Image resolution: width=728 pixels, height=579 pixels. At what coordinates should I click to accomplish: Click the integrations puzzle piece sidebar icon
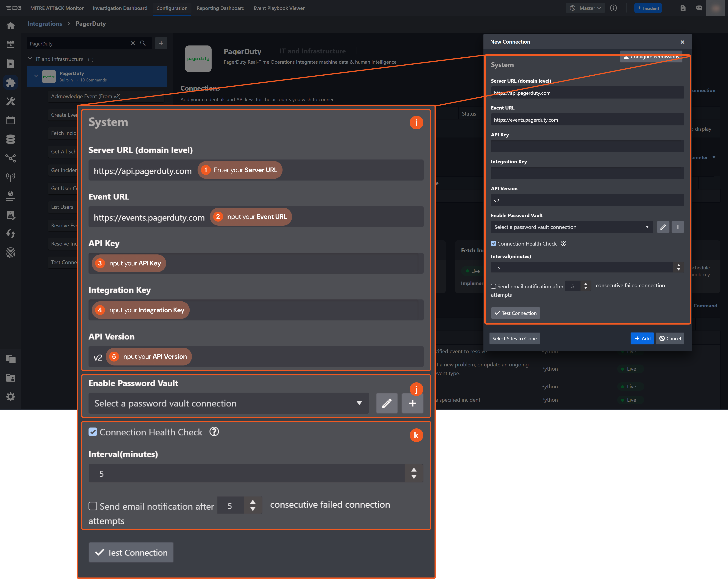10,82
